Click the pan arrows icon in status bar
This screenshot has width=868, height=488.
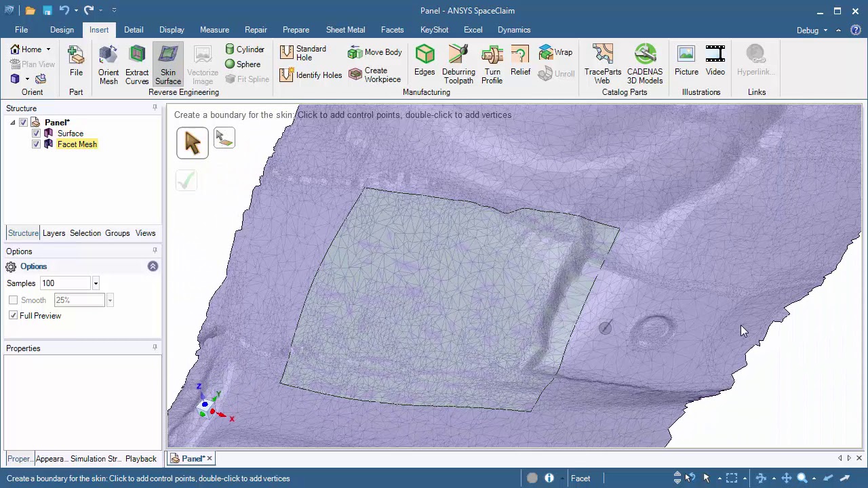[x=786, y=479]
